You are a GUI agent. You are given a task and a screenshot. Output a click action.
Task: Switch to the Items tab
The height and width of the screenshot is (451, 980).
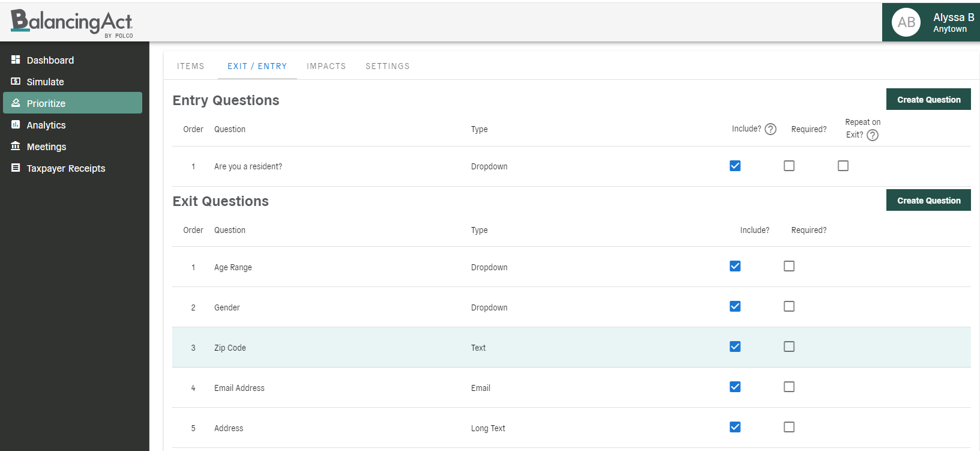pyautogui.click(x=191, y=66)
